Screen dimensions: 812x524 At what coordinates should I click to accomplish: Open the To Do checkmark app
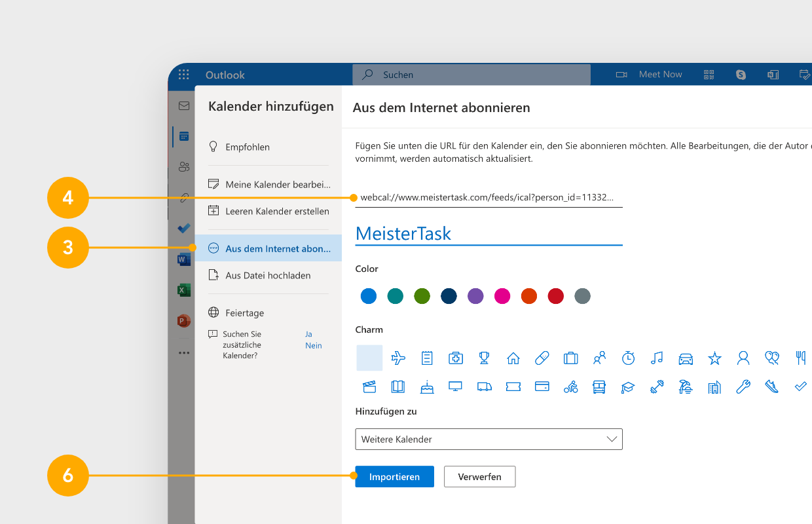click(184, 228)
